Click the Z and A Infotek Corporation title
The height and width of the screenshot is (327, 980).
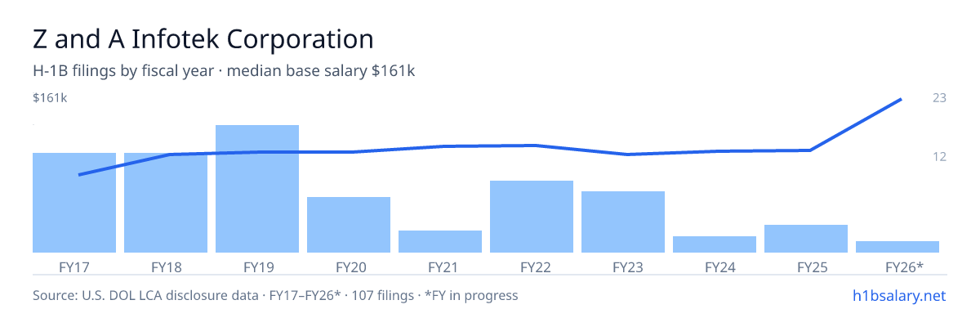tap(203, 38)
